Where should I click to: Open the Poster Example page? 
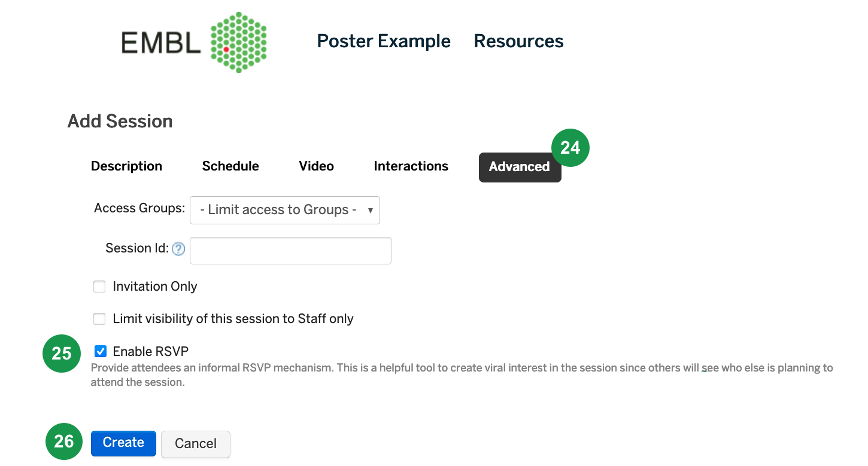383,41
